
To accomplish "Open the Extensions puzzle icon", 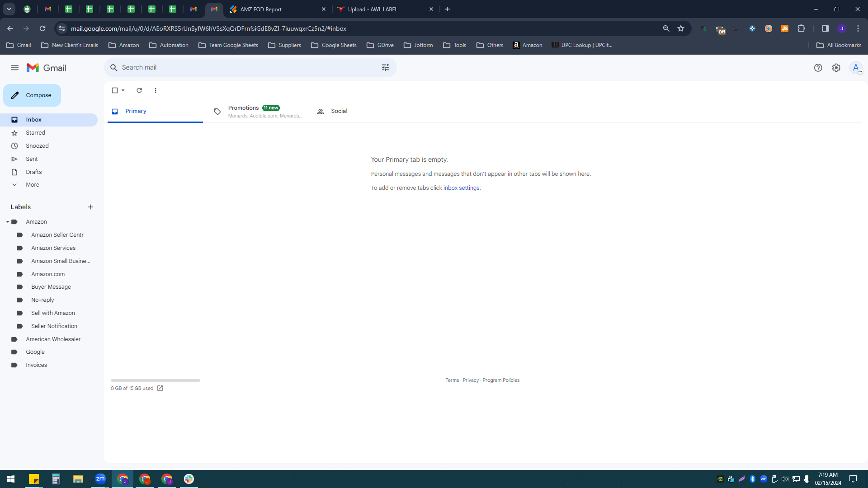I will [x=801, y=28].
